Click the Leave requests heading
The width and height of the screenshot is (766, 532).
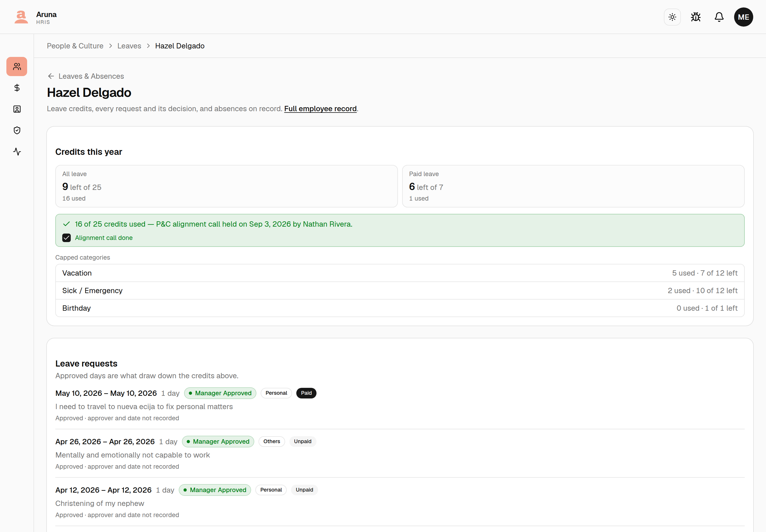pos(86,364)
